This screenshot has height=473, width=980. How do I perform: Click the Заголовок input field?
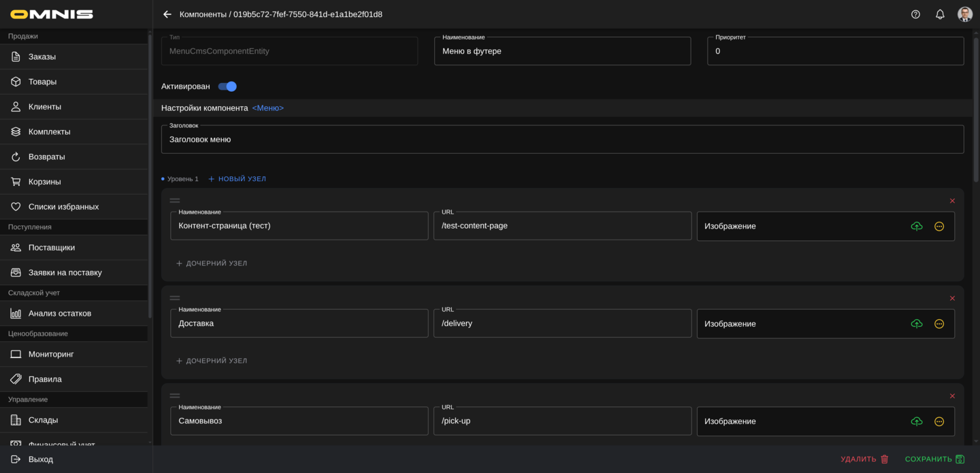562,140
